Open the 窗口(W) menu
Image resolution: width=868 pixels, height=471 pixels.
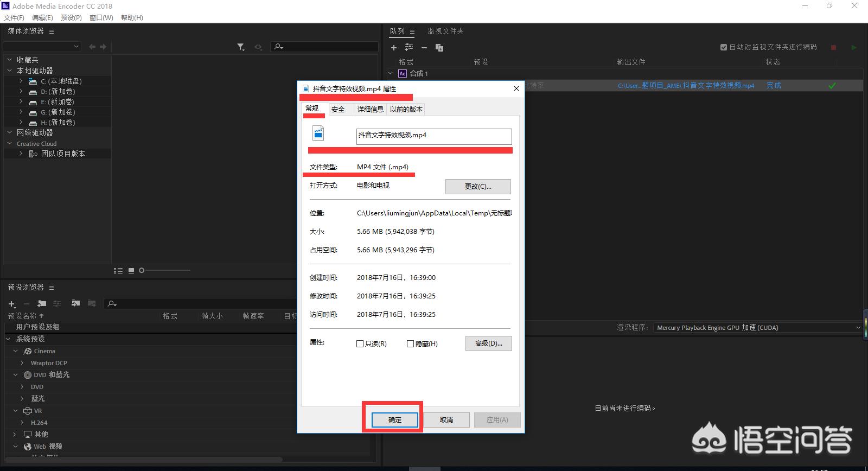pyautogui.click(x=101, y=17)
